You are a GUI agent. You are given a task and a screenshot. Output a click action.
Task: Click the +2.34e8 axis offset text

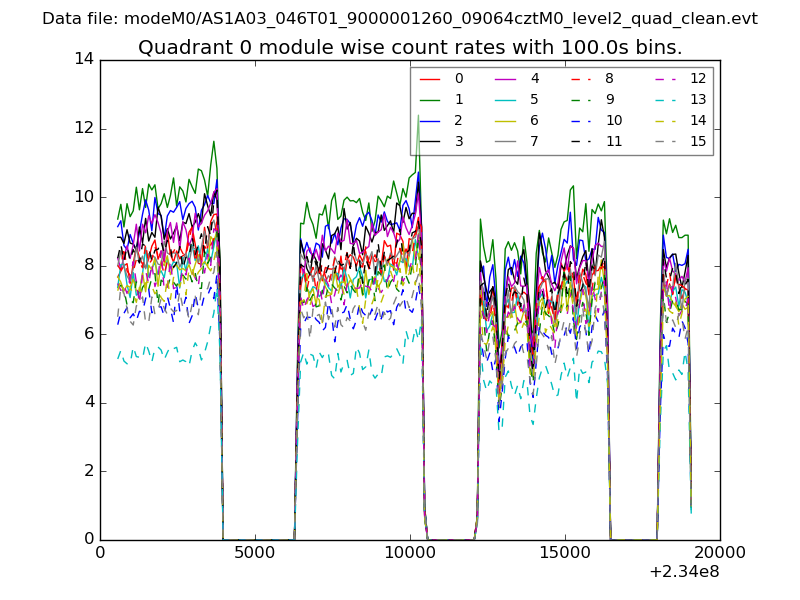pos(684,572)
